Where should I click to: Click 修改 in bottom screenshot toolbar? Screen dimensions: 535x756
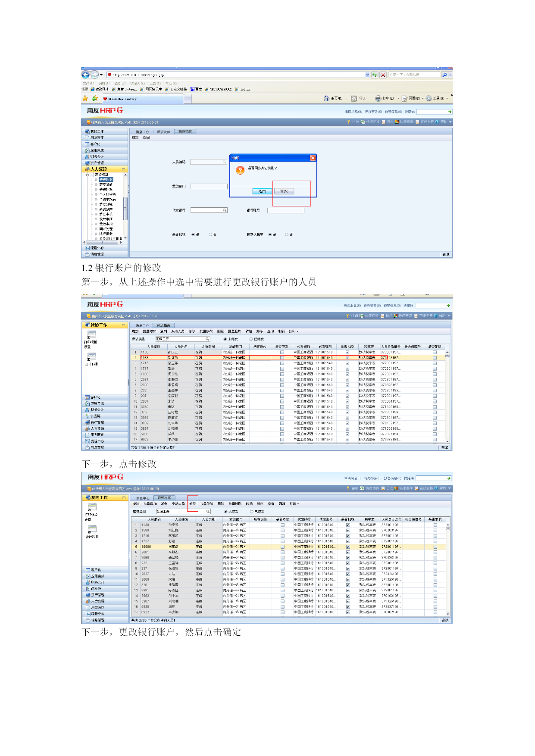point(193,504)
